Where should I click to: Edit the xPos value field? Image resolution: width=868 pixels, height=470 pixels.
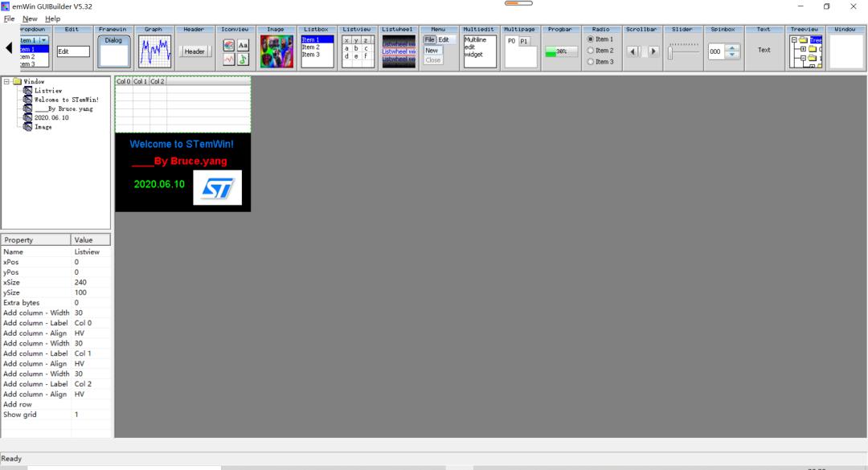point(92,262)
